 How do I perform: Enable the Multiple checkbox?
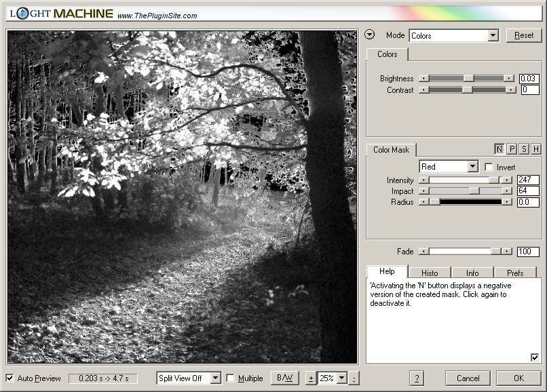coord(230,378)
